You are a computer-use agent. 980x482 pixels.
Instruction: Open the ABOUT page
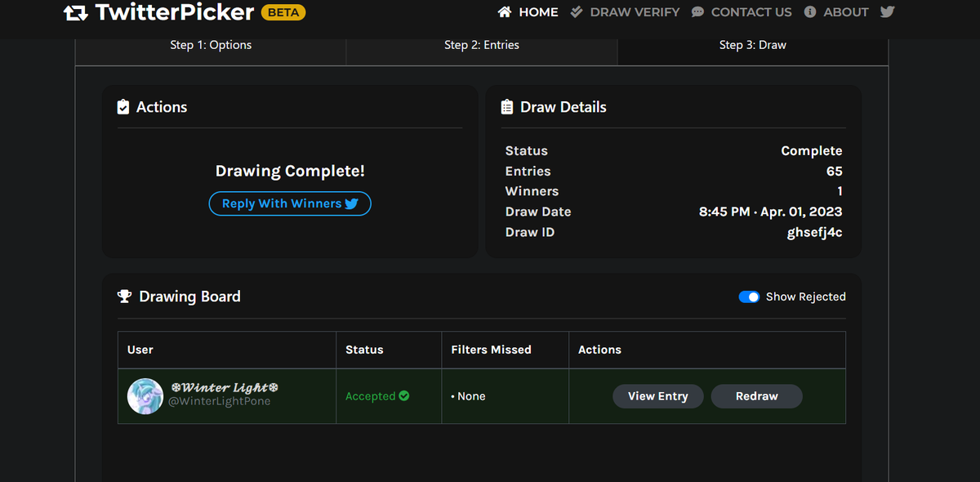[845, 12]
